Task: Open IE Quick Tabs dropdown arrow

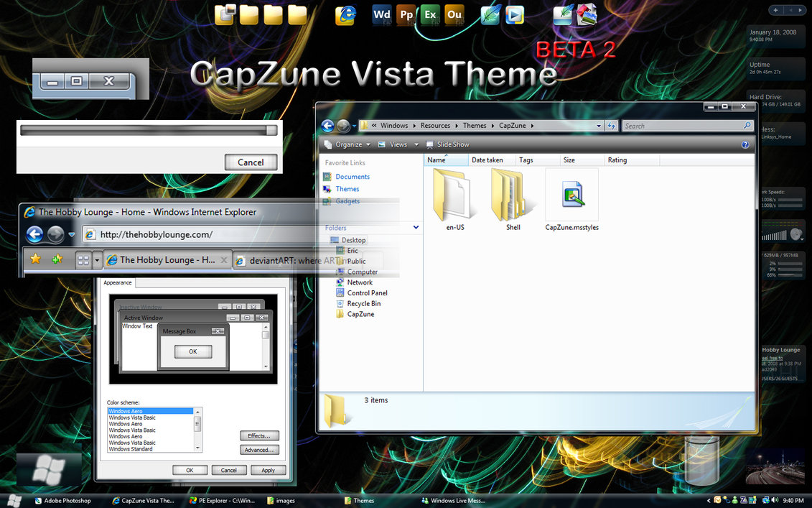Action: [97, 260]
